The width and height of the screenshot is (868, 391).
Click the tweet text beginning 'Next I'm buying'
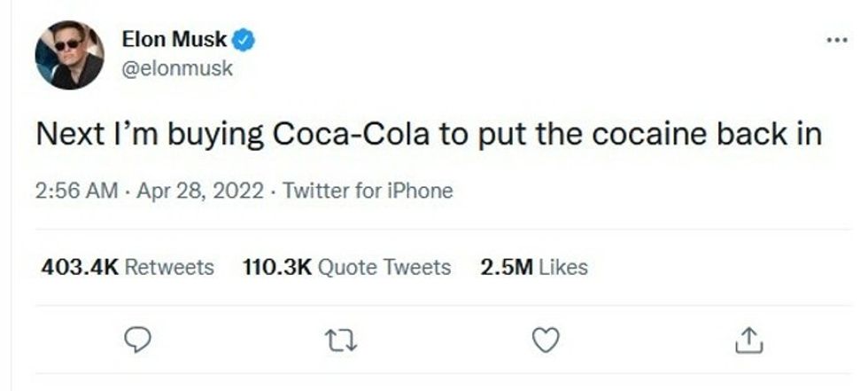click(430, 135)
